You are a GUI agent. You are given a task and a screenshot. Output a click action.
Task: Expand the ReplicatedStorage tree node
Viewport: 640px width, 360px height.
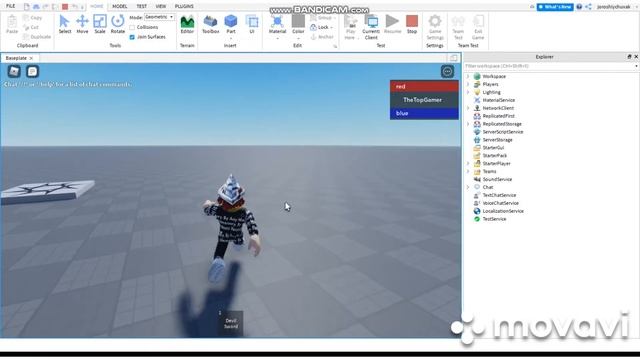[468, 124]
